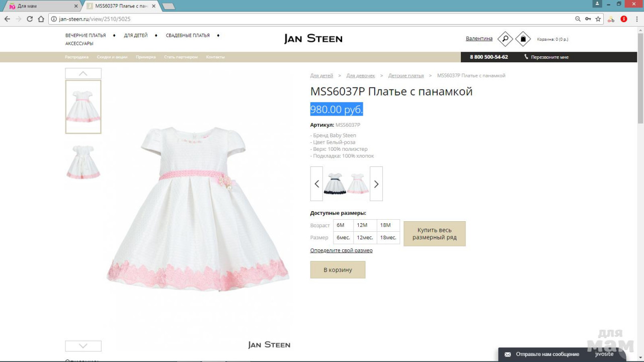Click the saved password key icon
644x362 pixels.
[x=588, y=19]
